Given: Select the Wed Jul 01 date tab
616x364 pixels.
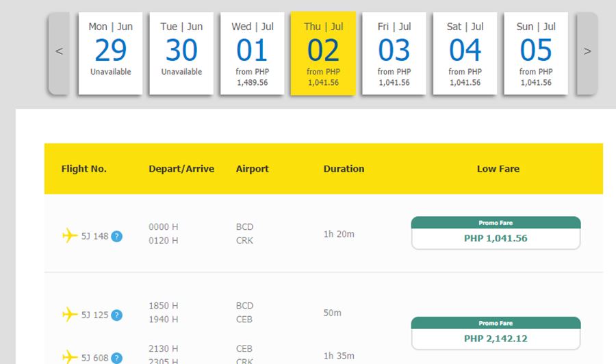Looking at the screenshot, I should [x=253, y=53].
